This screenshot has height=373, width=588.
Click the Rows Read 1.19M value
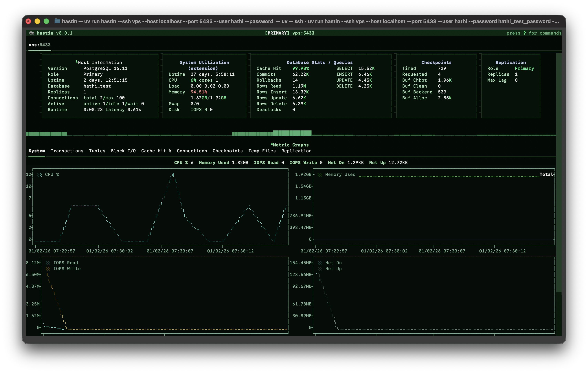click(x=299, y=86)
